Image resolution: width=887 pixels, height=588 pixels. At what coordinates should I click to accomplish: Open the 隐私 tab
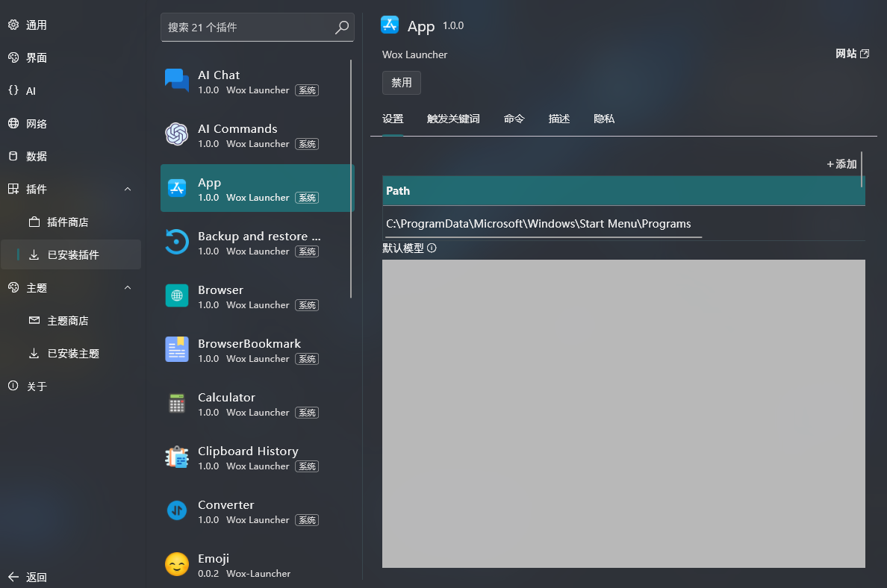coord(604,119)
